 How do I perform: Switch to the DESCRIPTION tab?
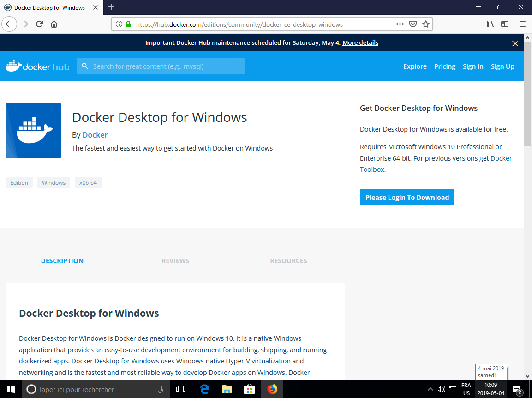coord(62,261)
